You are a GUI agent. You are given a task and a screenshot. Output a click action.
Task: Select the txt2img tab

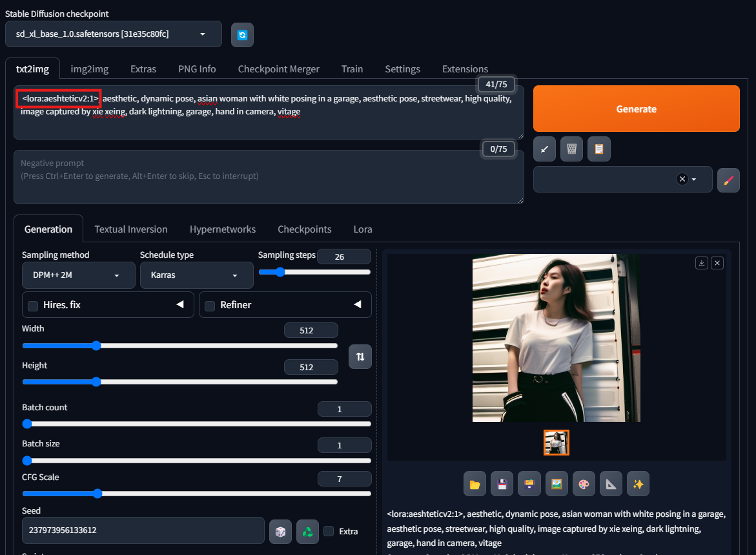pyautogui.click(x=32, y=69)
